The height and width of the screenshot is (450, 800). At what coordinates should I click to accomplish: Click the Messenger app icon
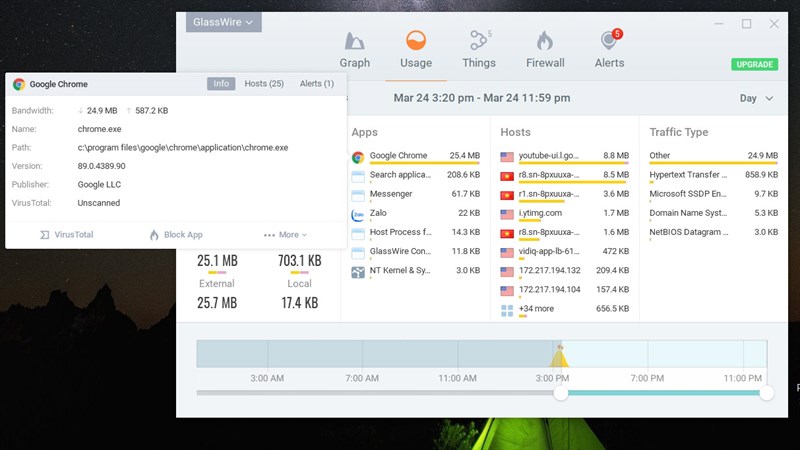pyautogui.click(x=358, y=195)
